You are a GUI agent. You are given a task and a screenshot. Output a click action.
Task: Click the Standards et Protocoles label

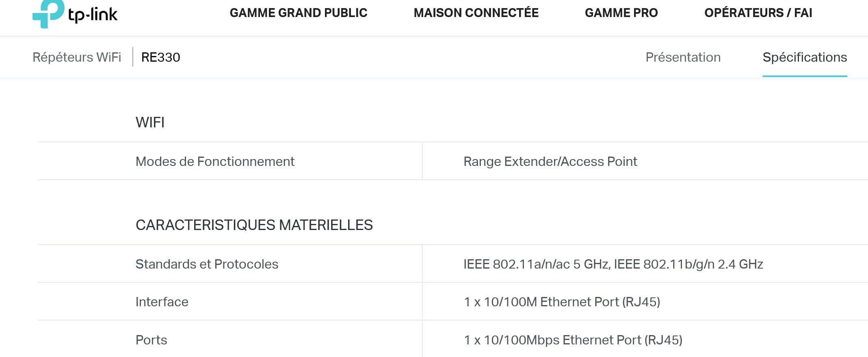(x=207, y=264)
